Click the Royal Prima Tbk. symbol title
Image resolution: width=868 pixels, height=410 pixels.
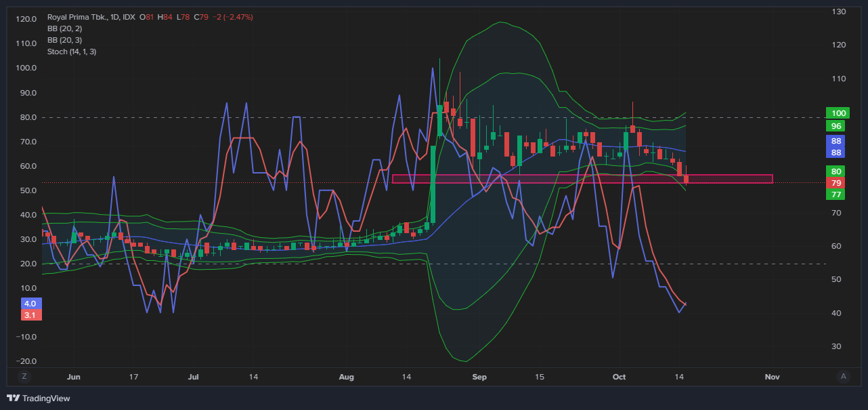(x=77, y=17)
